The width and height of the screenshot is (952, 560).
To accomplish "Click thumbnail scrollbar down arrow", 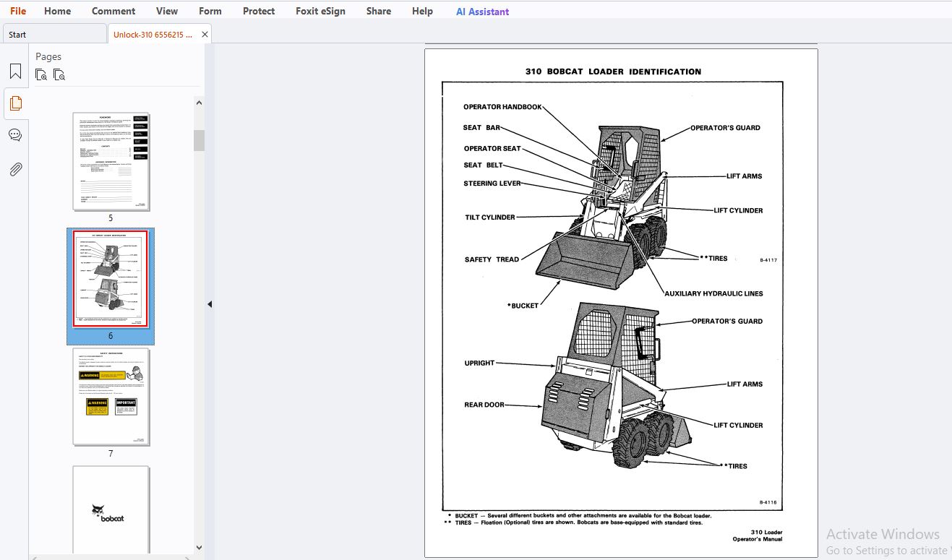I will coord(199,548).
